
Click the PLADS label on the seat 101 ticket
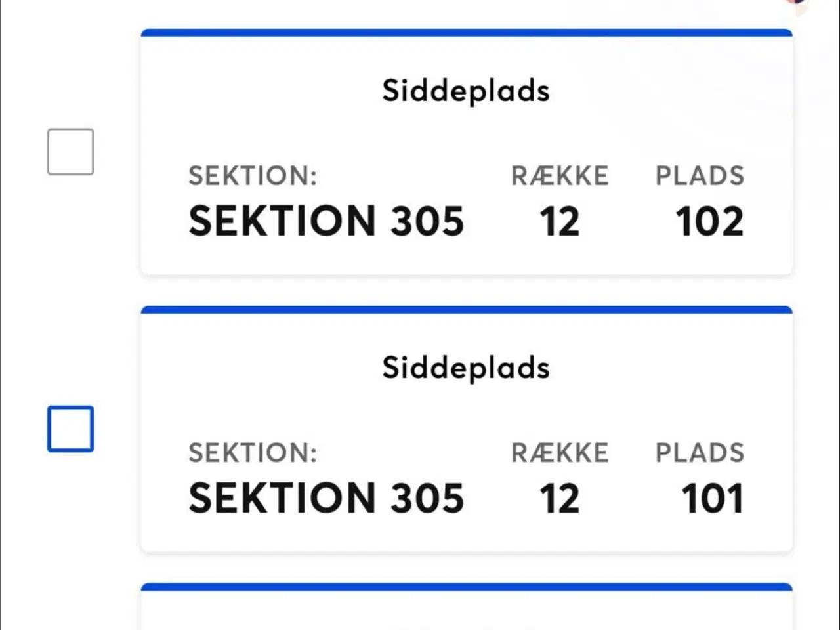700,453
